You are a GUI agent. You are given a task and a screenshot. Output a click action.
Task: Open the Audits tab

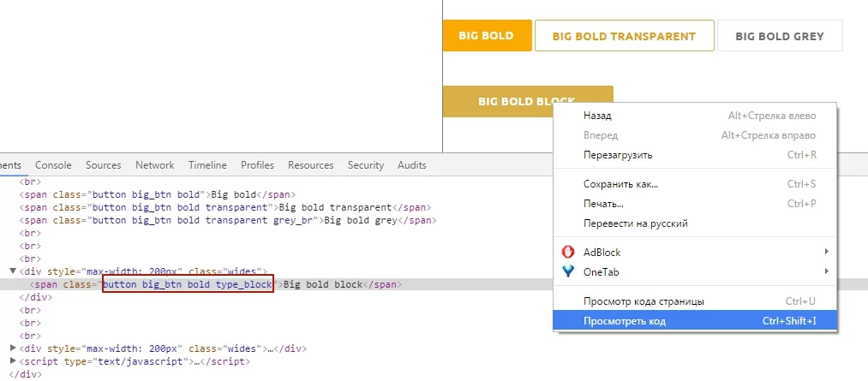[412, 165]
